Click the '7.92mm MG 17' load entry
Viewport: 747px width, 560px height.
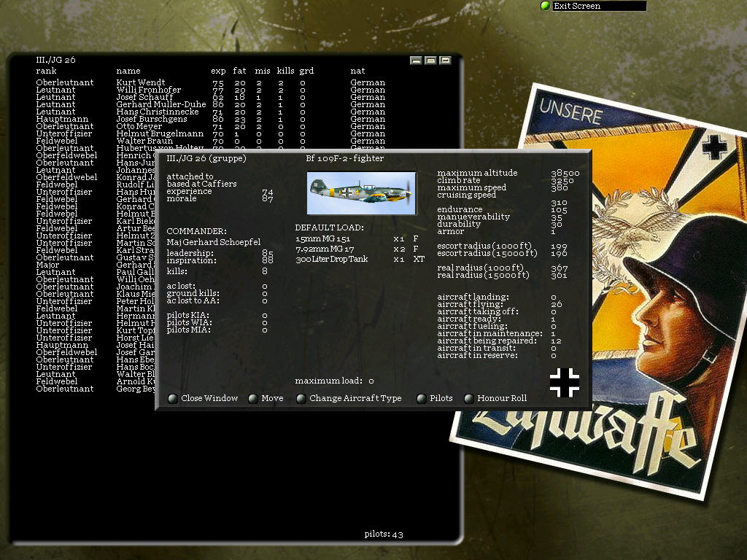(x=325, y=249)
